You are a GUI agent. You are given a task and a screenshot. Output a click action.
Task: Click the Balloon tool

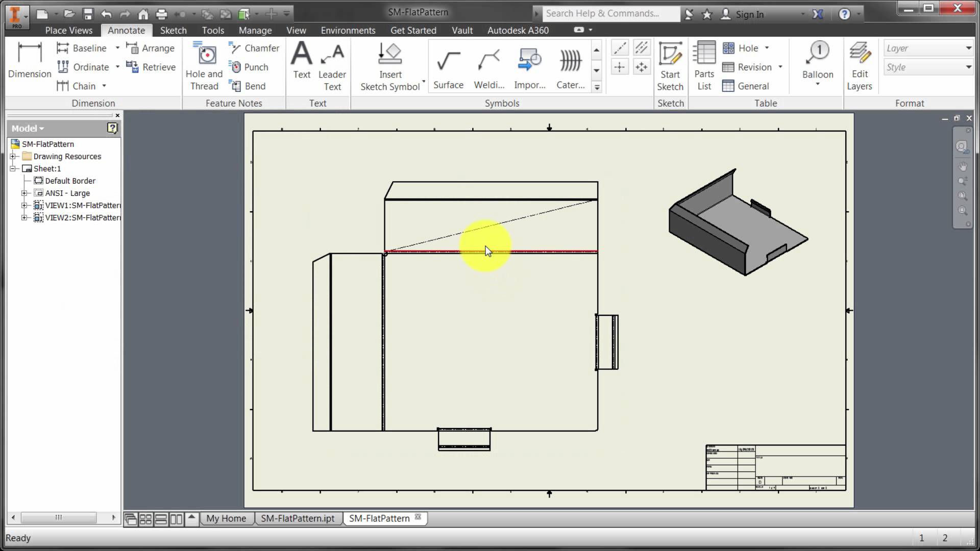(x=817, y=61)
